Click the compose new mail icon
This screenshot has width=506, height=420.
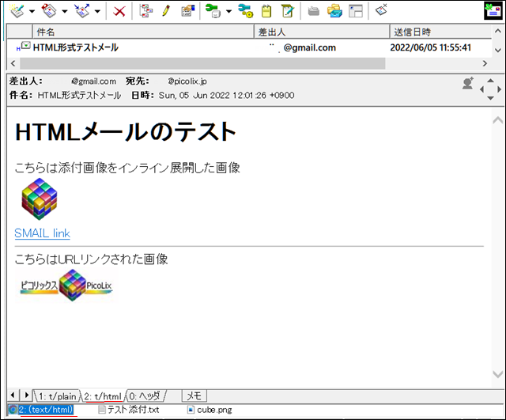pos(17,11)
